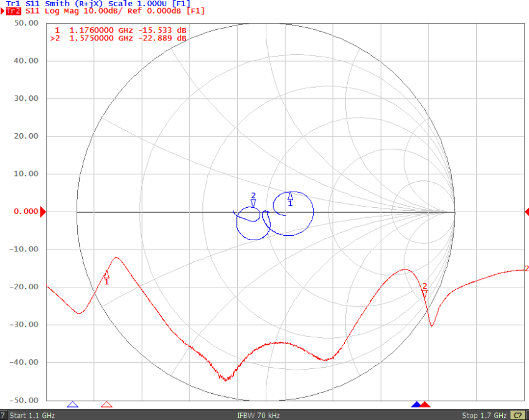Click the IFBW 70 kHz status entry

[258, 415]
